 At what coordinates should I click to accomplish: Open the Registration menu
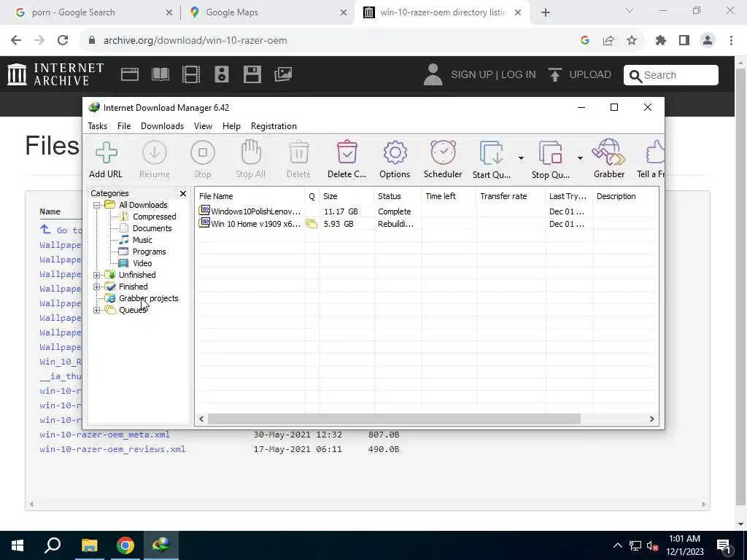coord(274,126)
